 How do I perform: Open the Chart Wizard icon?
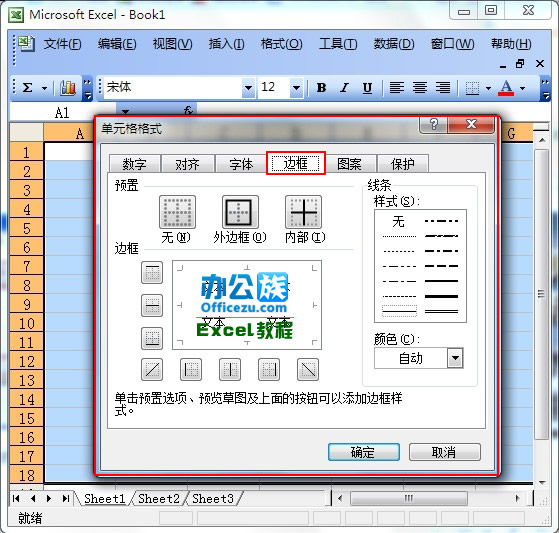pyautogui.click(x=68, y=87)
